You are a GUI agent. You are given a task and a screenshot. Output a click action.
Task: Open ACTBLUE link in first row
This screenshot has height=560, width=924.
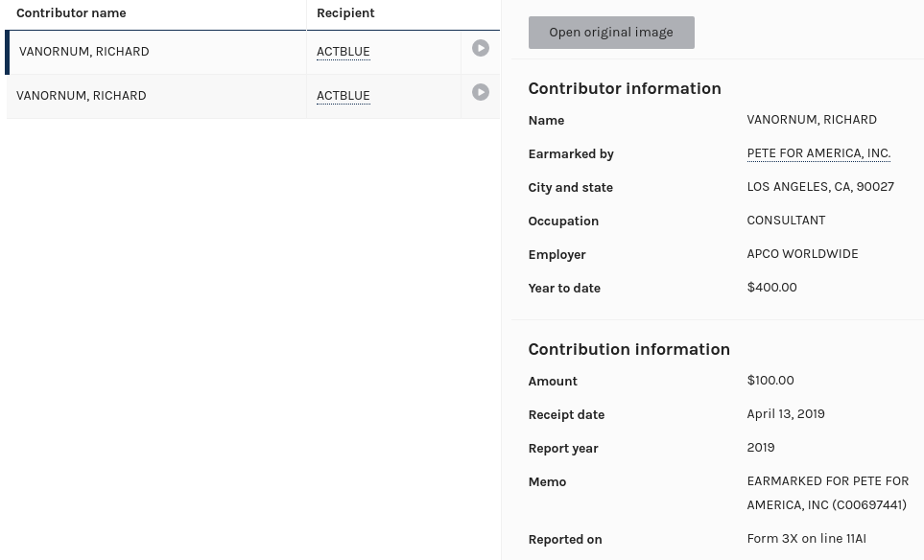tap(343, 52)
